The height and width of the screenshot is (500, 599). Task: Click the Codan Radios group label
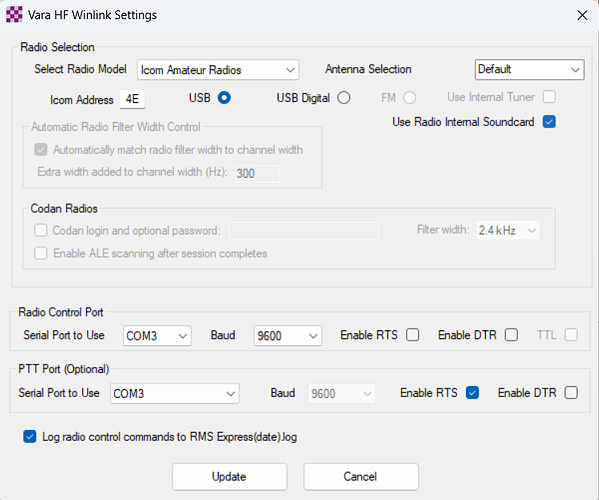click(x=64, y=209)
